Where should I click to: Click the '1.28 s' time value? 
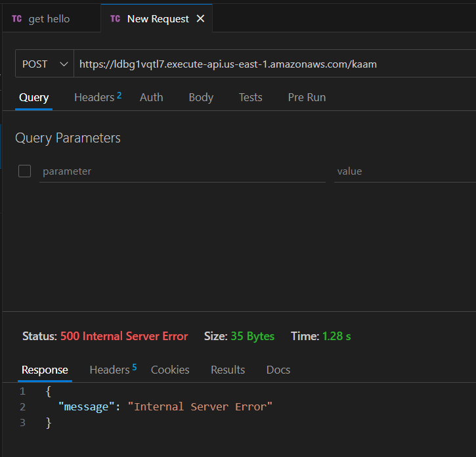336,336
